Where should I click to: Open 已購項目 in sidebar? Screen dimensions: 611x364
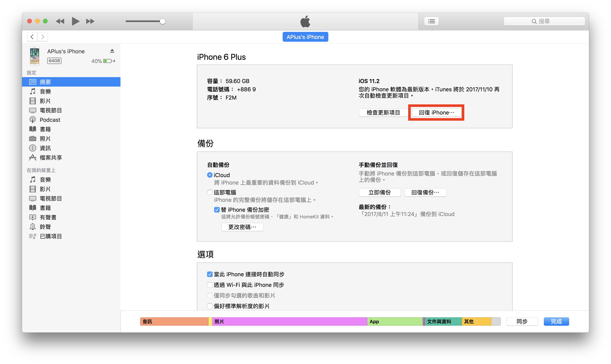(x=71, y=236)
